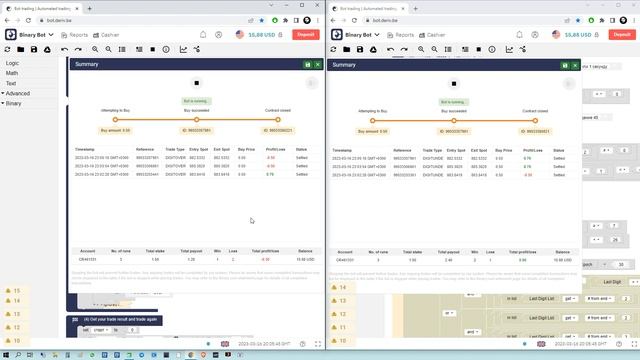This screenshot has height=360, width=640.
Task: Select Math category in left toolbox
Action: coord(12,73)
